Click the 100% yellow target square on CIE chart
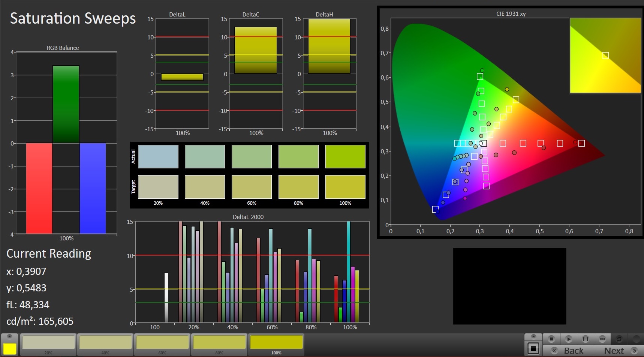 (516, 100)
